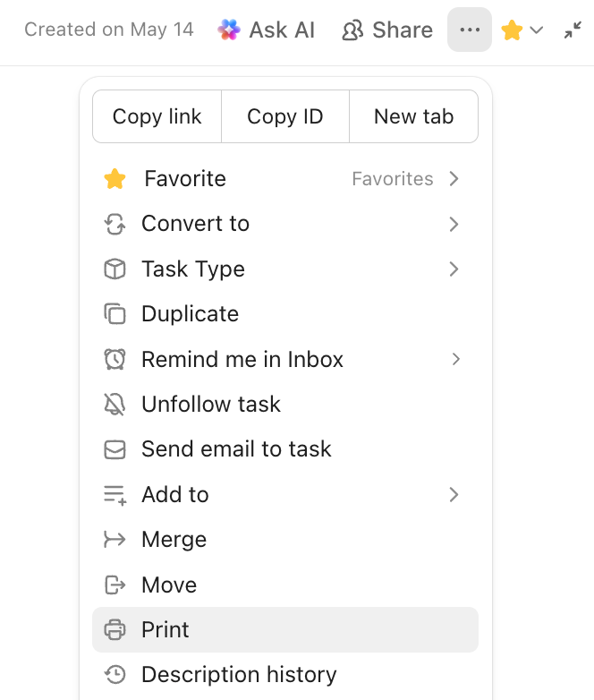The width and height of the screenshot is (594, 700).
Task: Click the Share button
Action: click(387, 30)
